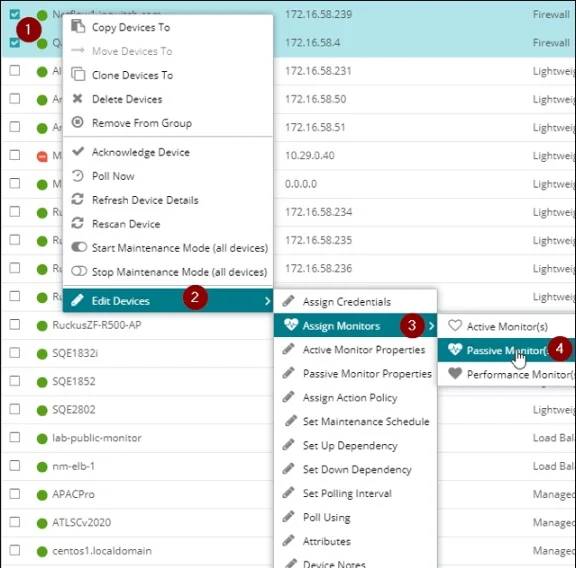The width and height of the screenshot is (576, 568).
Task: Click the Start Maintenance Mode toggle icon
Action: click(x=79, y=247)
